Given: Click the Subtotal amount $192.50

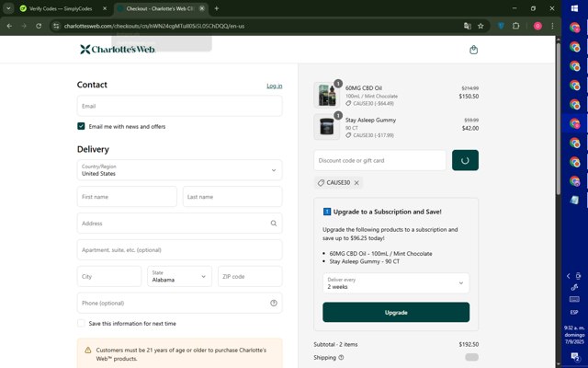Looking at the screenshot, I should tap(469, 344).
